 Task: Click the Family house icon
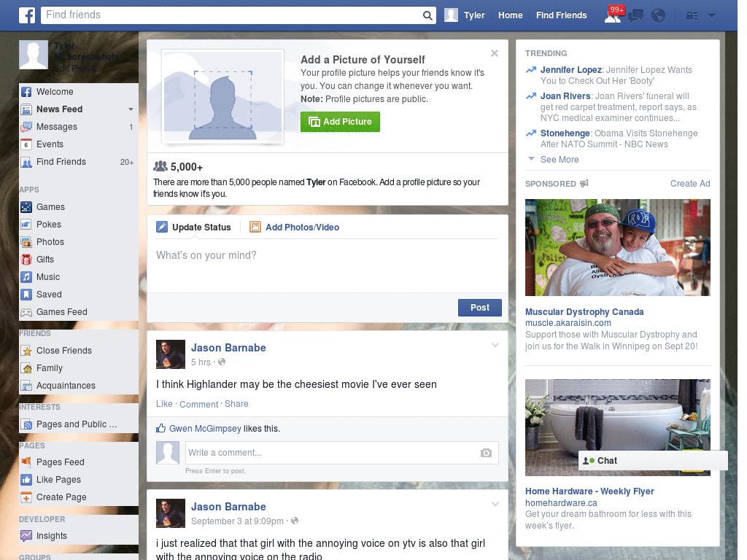(26, 368)
